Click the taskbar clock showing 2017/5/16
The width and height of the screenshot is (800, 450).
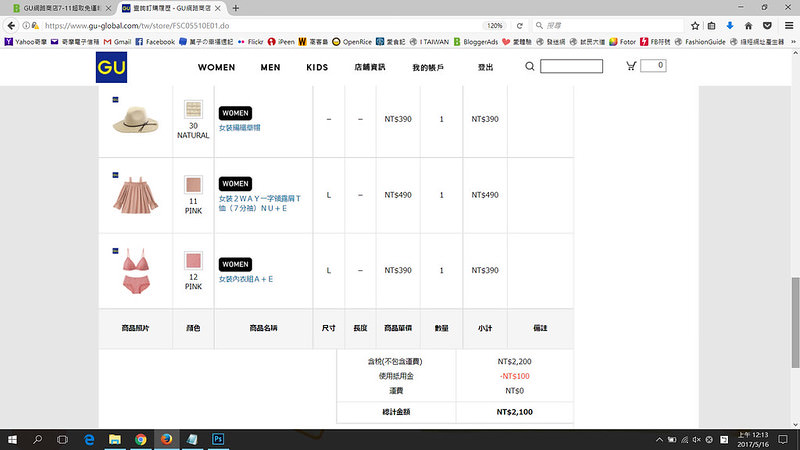click(x=753, y=439)
